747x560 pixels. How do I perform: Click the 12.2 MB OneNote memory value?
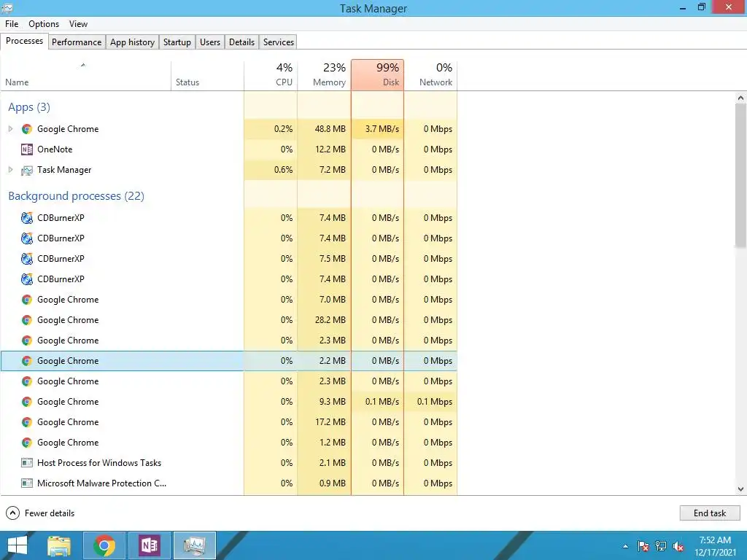click(x=330, y=149)
